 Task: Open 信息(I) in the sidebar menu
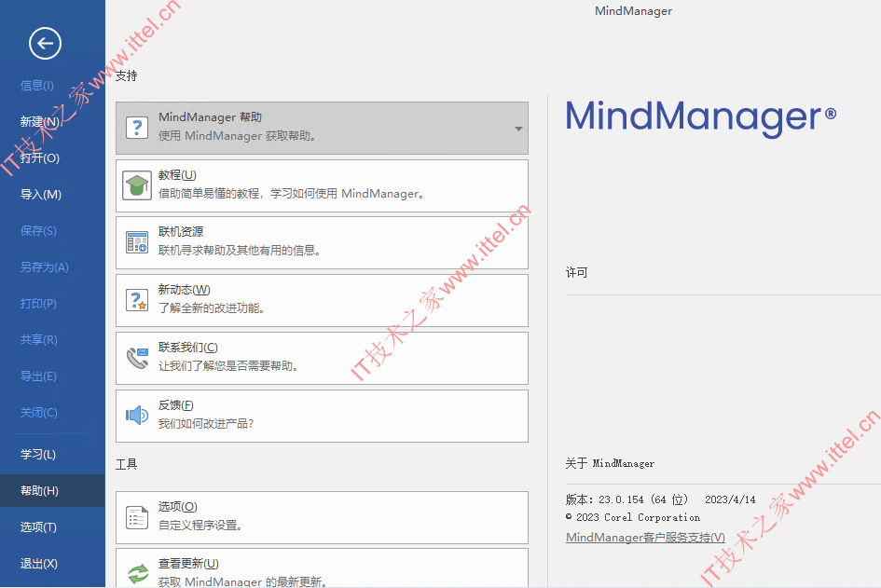tap(37, 86)
